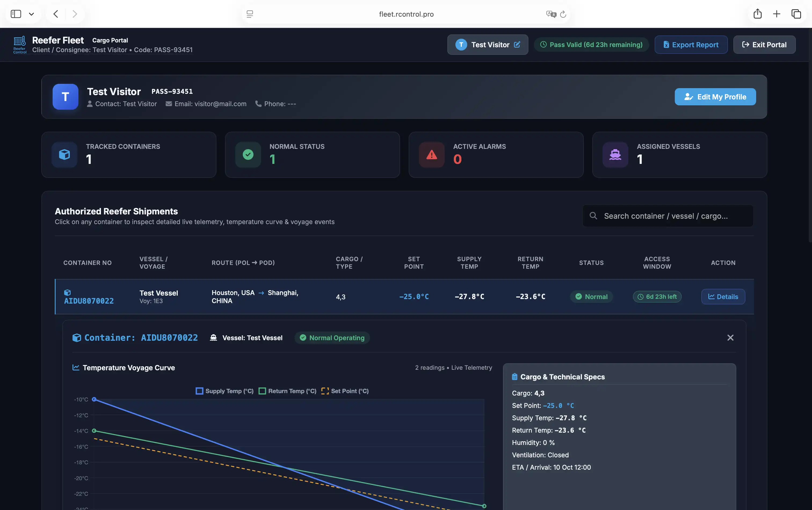Show the tab overview
Screen dimensions: 812x510
[796, 14]
